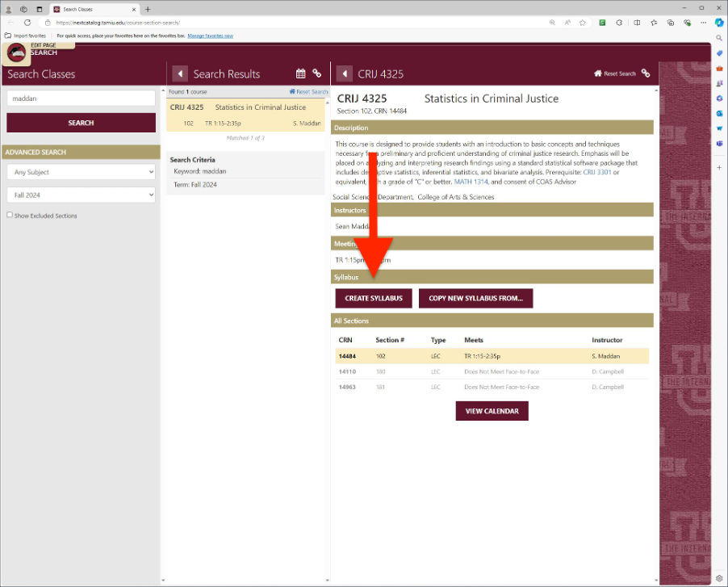Toggle Show Excluded Sections checkbox
The width and height of the screenshot is (728, 587).
click(x=10, y=215)
